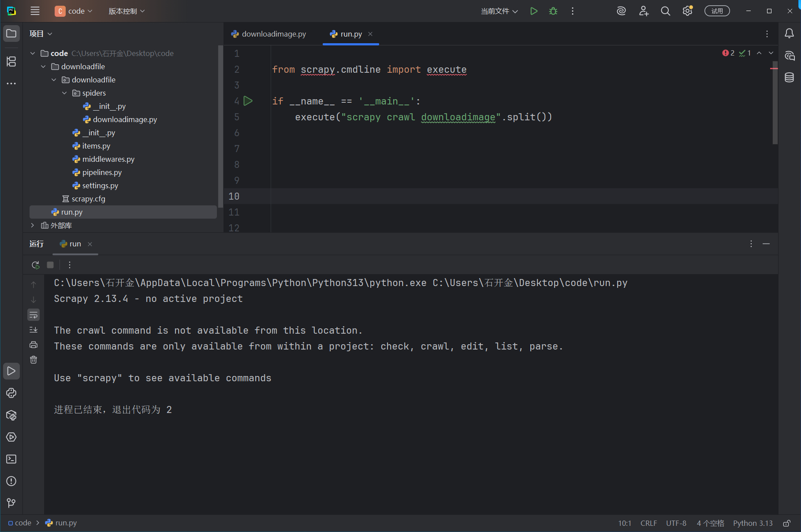Toggle scroll to end in run console
801x532 pixels.
coord(34,330)
